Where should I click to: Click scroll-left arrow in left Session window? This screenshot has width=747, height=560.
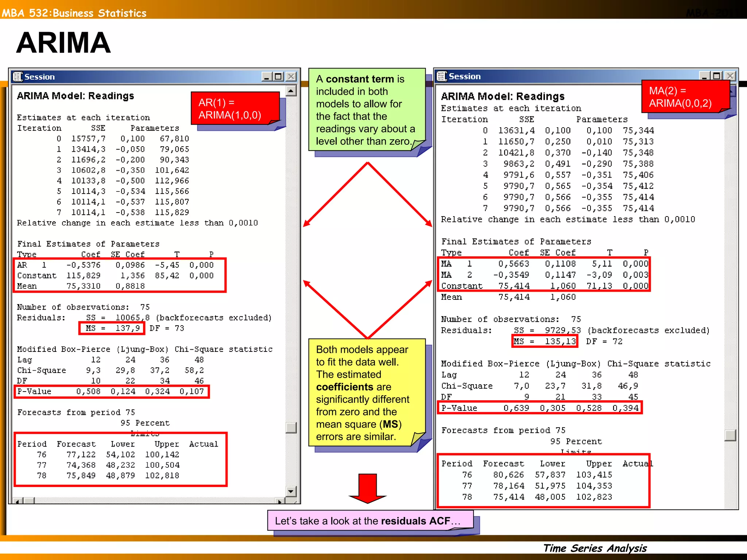point(18,501)
